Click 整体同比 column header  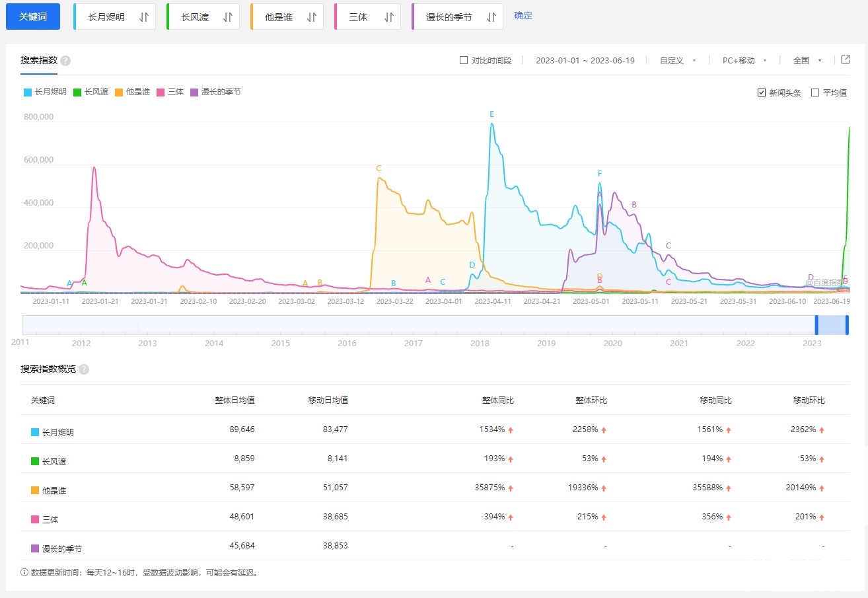(x=498, y=400)
